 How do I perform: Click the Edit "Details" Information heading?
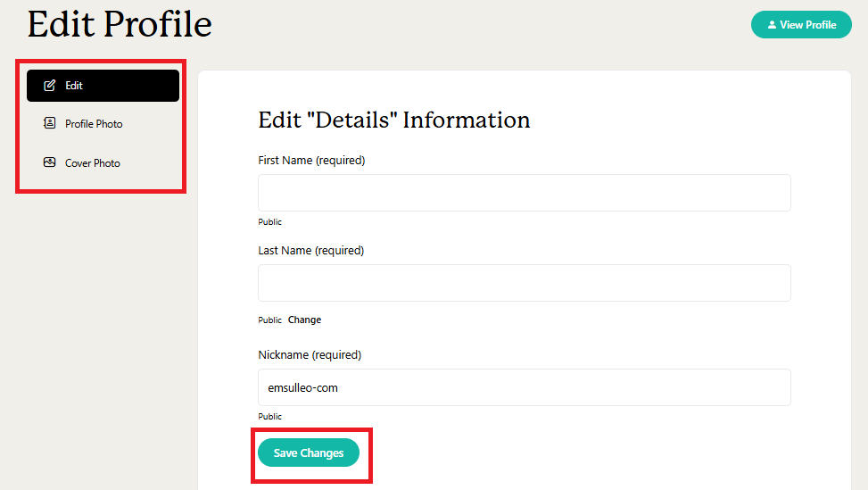[394, 120]
